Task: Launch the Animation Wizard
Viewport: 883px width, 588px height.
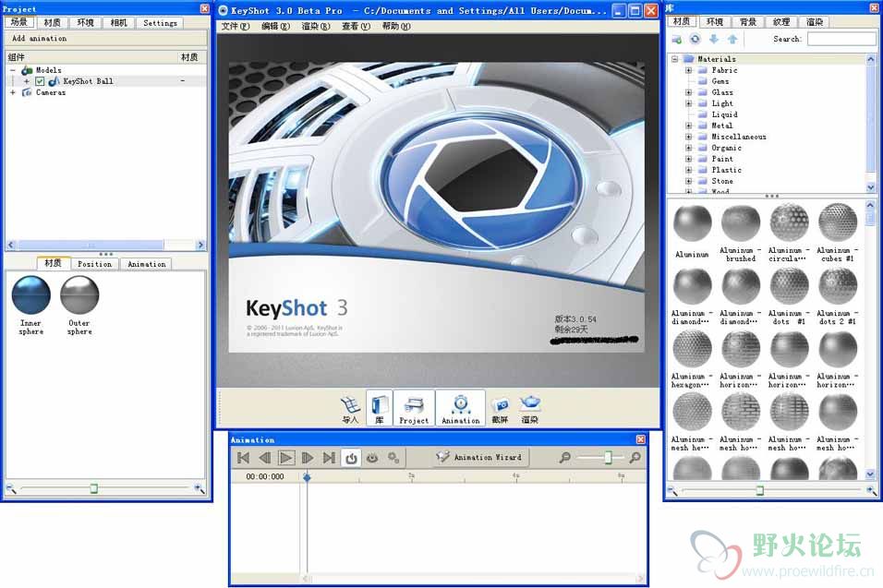Action: (x=479, y=458)
